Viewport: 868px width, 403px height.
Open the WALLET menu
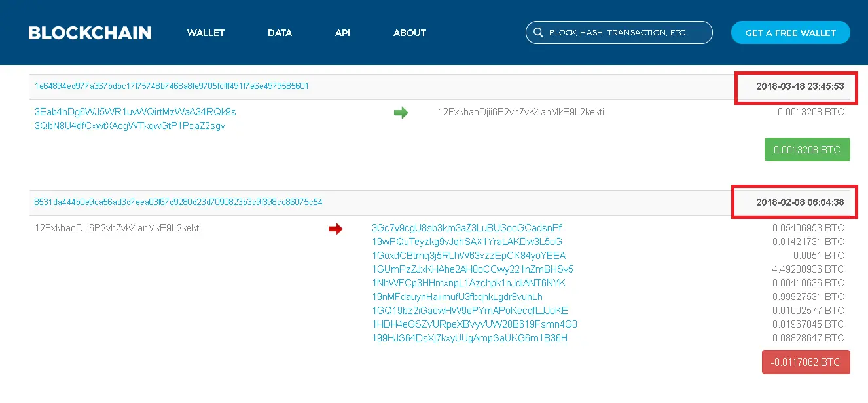click(x=206, y=33)
